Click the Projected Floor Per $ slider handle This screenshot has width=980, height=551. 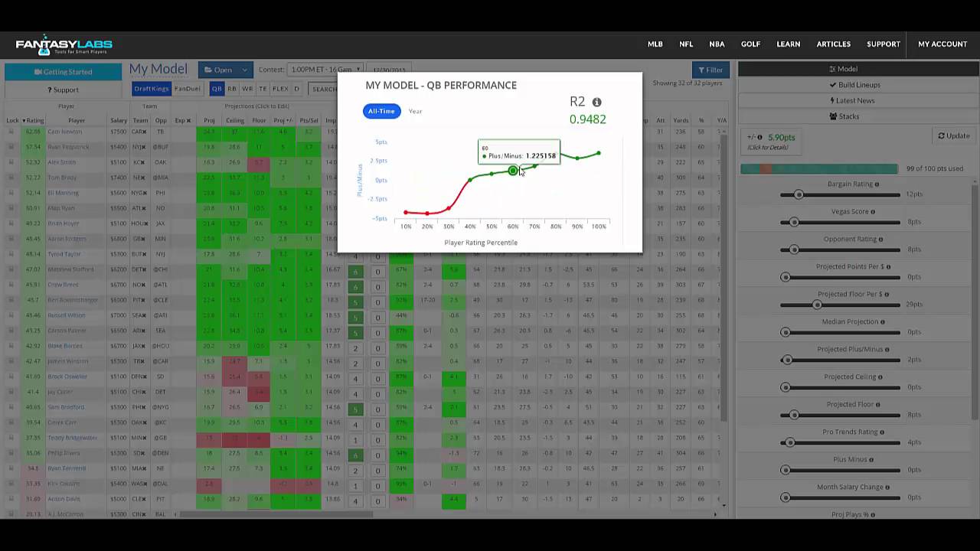[x=817, y=305]
